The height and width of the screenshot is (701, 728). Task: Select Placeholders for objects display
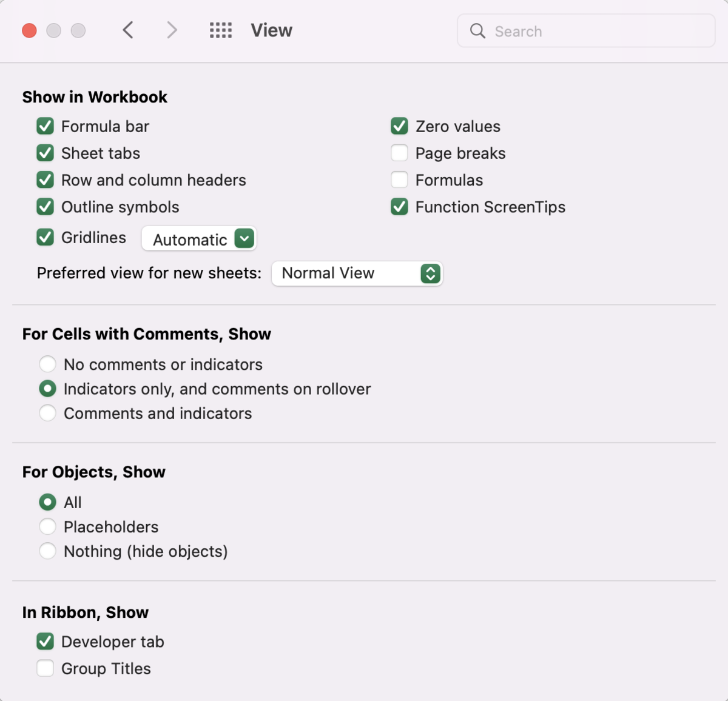pos(48,526)
